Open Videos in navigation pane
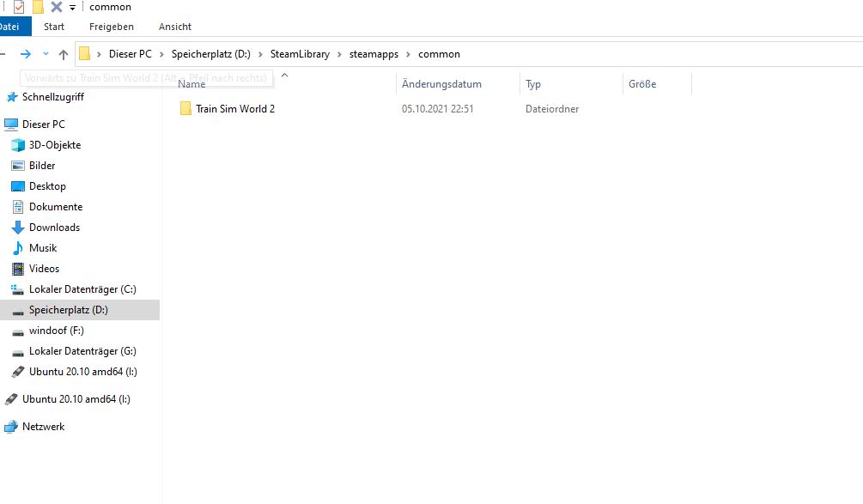Image resolution: width=863 pixels, height=504 pixels. (x=44, y=269)
